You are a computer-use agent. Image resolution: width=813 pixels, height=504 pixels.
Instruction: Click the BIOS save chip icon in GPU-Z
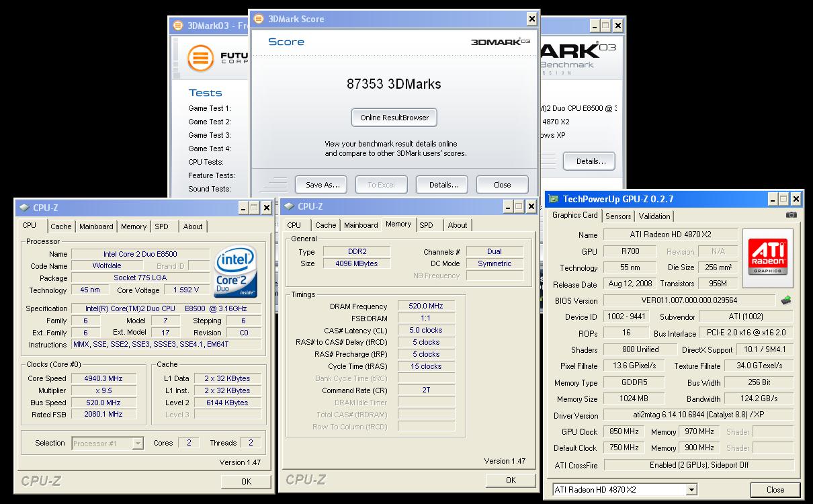click(x=785, y=300)
